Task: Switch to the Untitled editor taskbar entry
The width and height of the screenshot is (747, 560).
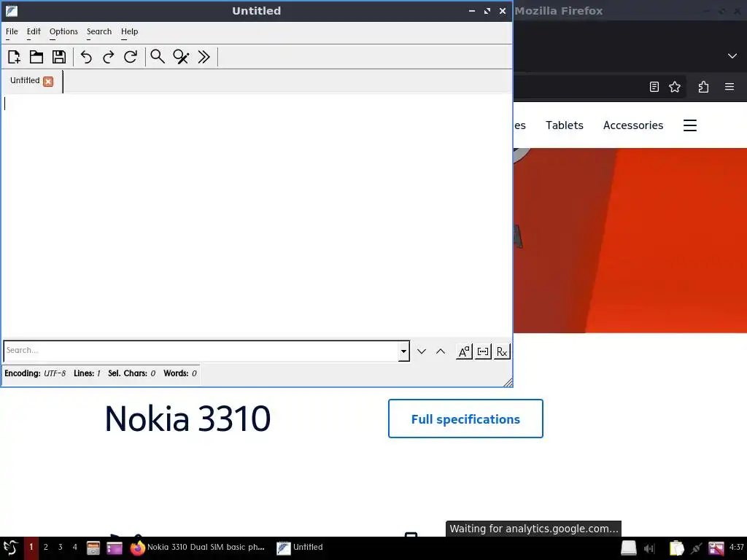Action: click(x=300, y=548)
